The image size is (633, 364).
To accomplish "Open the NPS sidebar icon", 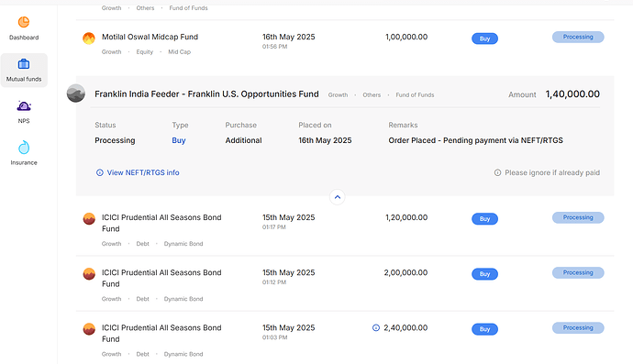I will tap(24, 106).
